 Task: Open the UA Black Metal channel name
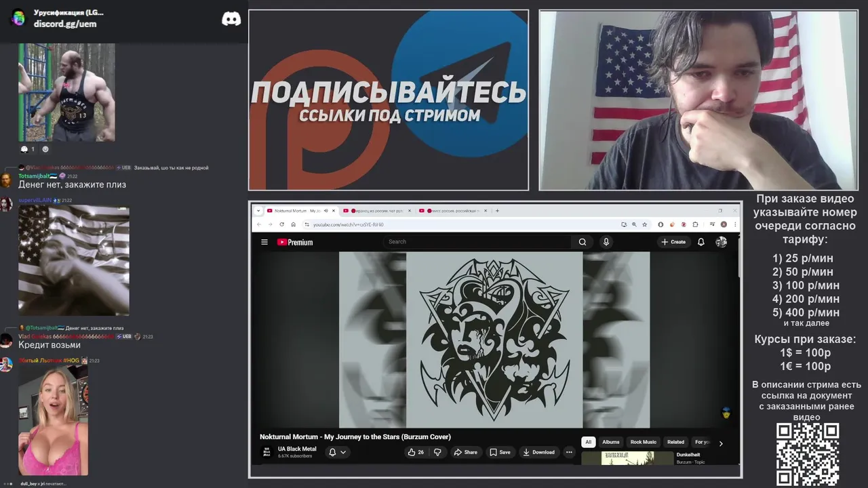click(297, 449)
